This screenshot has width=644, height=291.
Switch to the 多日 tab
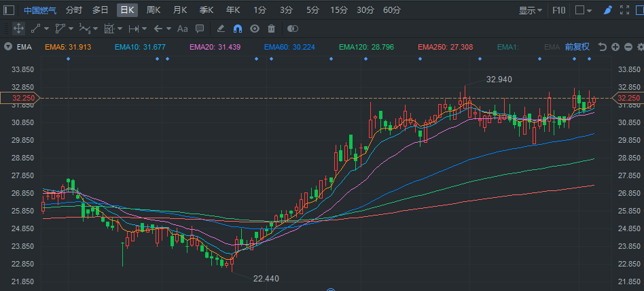[101, 10]
